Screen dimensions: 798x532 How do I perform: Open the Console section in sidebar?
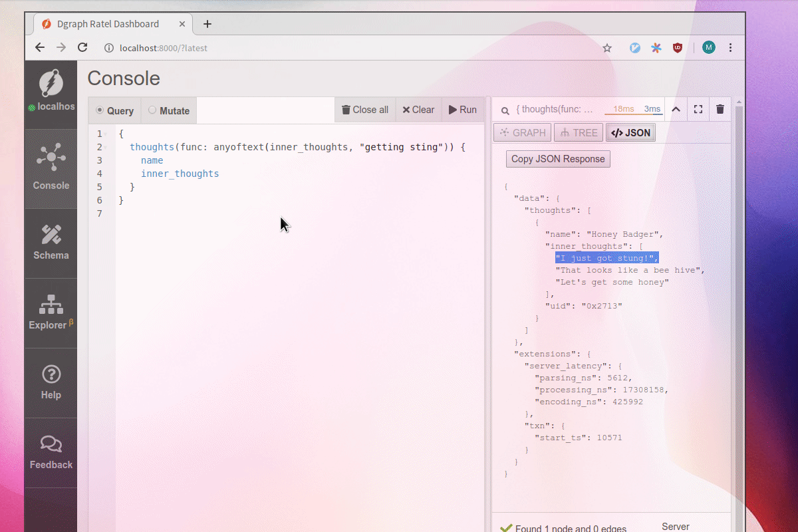51,167
